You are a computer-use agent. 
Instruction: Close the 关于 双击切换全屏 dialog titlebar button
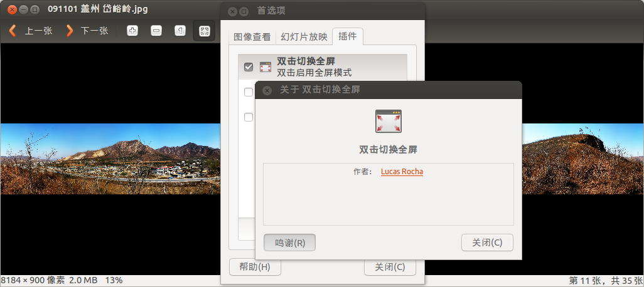pyautogui.click(x=267, y=90)
